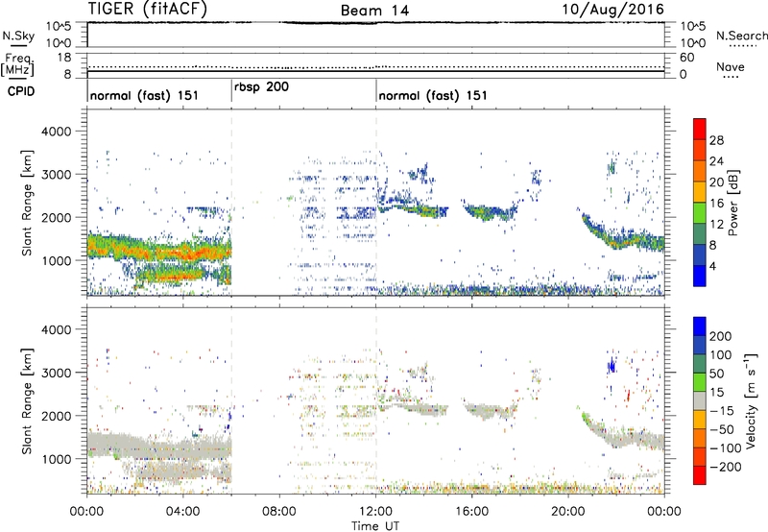Click the Slant Range label of velocity panel
The image size is (768, 532).
coord(27,400)
